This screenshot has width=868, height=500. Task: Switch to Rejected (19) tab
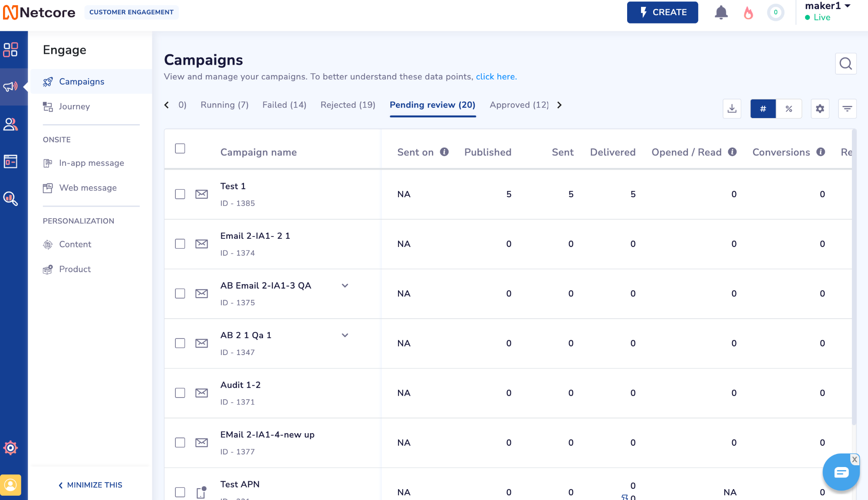(348, 105)
